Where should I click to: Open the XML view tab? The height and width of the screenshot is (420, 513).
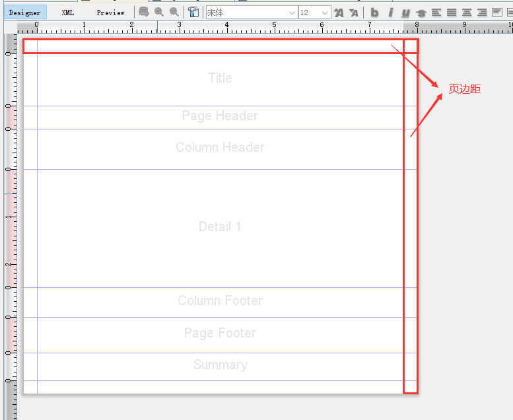68,13
